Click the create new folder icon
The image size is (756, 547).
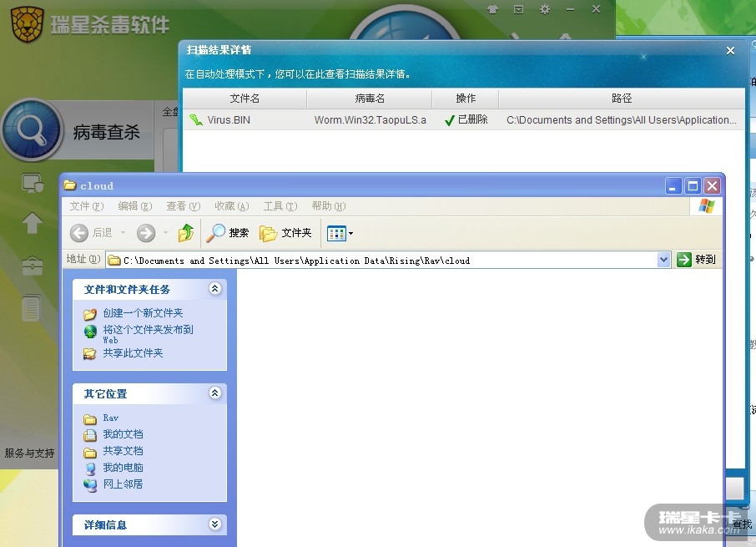[x=89, y=315]
